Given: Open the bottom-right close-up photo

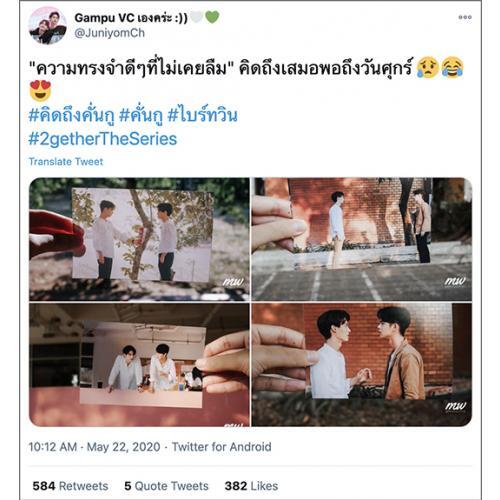Looking at the screenshot, I should click(x=362, y=365).
